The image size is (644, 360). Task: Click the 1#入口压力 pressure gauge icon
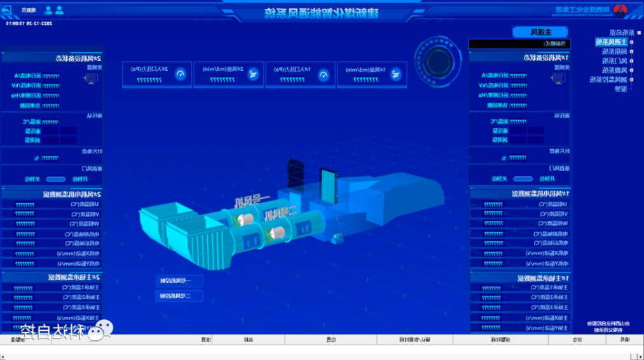(x=323, y=74)
